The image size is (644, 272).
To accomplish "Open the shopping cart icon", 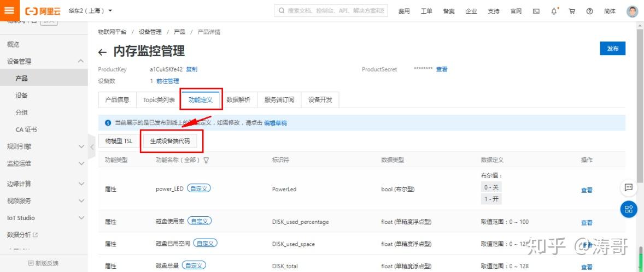I will click(x=572, y=11).
